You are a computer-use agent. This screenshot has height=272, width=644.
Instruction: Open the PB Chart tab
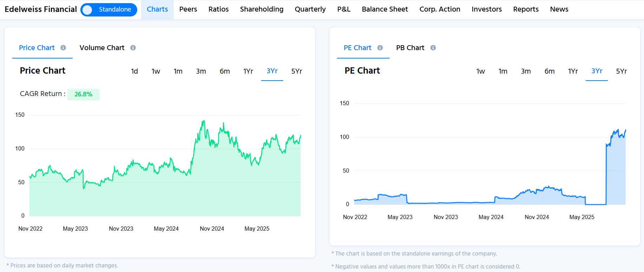tap(410, 48)
